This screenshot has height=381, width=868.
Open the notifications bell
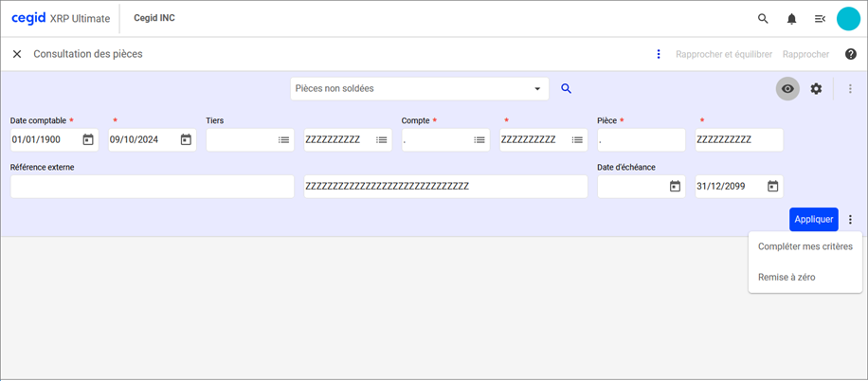[791, 19]
